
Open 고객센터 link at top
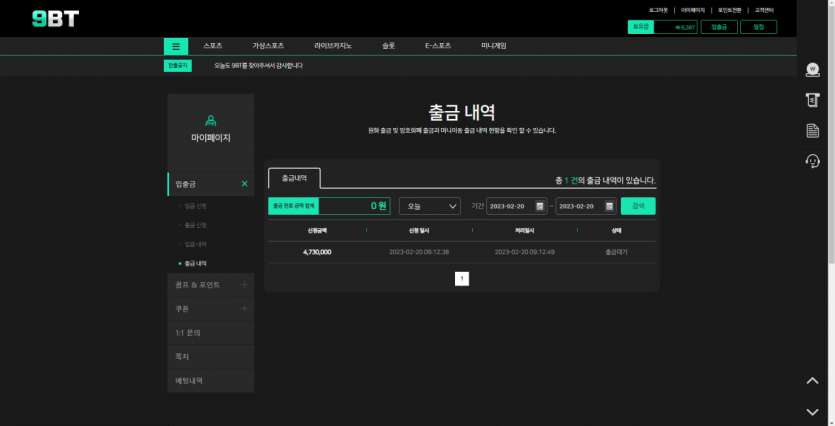point(765,9)
